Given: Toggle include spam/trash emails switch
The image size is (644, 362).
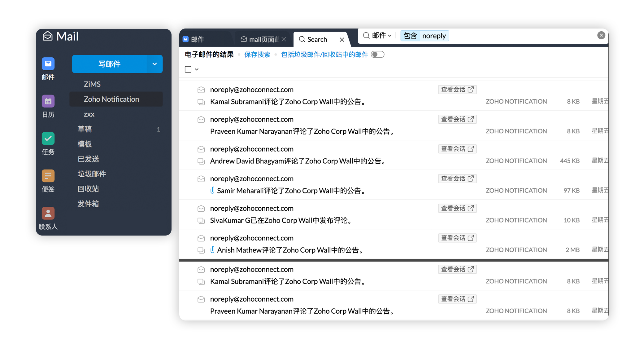Looking at the screenshot, I should [377, 55].
